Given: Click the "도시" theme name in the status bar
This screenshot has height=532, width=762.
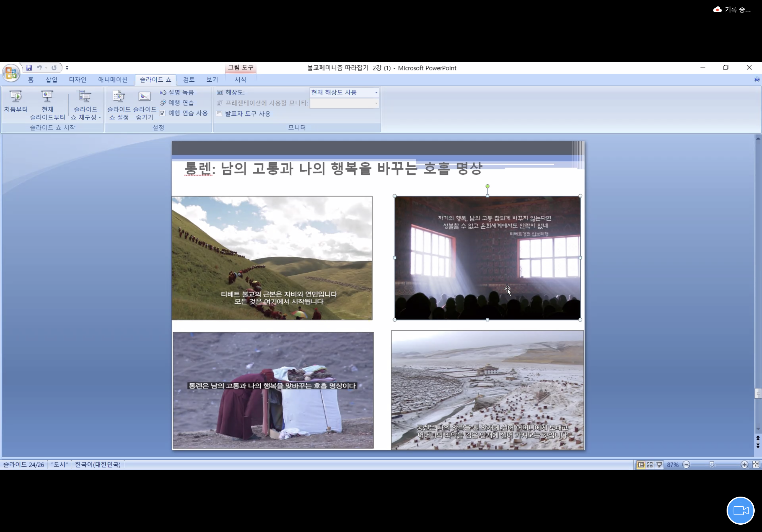Looking at the screenshot, I should (59, 465).
